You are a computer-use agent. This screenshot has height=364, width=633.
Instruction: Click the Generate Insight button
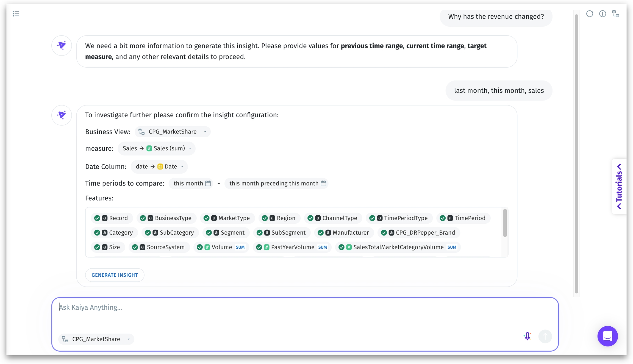(x=115, y=275)
